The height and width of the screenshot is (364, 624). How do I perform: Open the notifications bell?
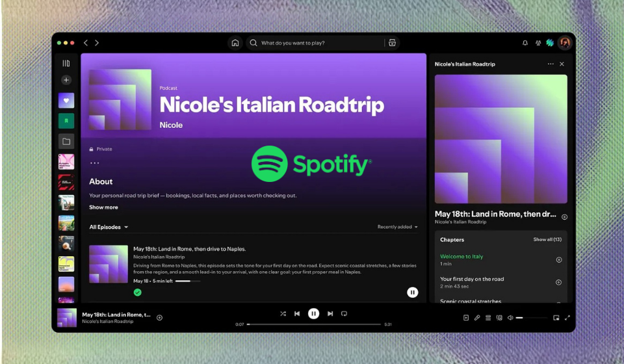pyautogui.click(x=525, y=43)
